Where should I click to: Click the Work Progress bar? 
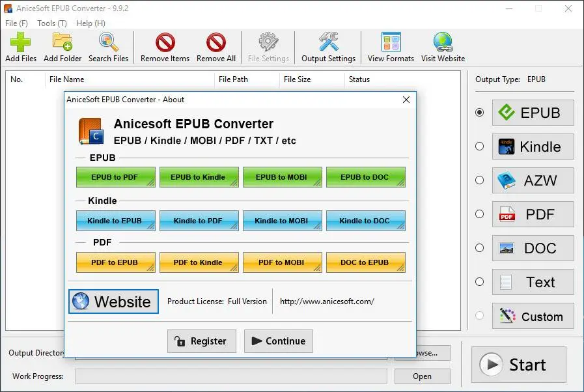[x=231, y=376]
